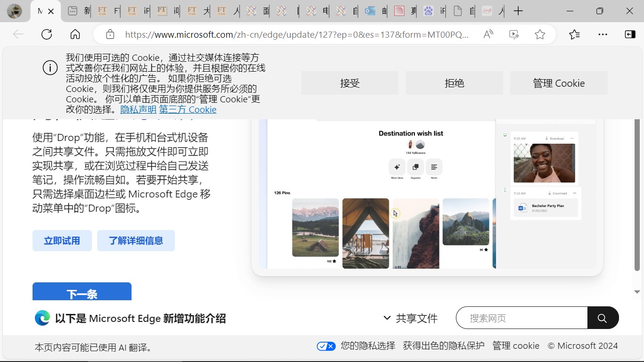This screenshot has width=644, height=362.
Task: Switch to the new tab page tab labeled 新
Action: [78, 11]
